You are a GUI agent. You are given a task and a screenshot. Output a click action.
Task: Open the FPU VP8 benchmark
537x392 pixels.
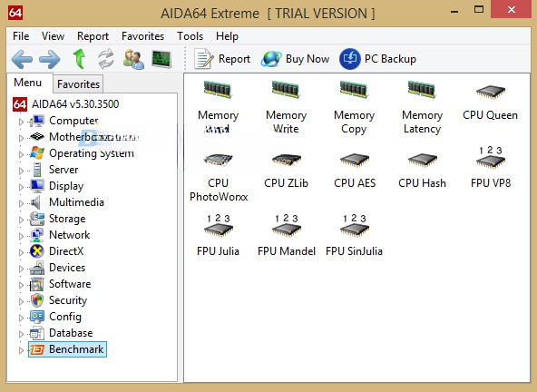point(491,167)
